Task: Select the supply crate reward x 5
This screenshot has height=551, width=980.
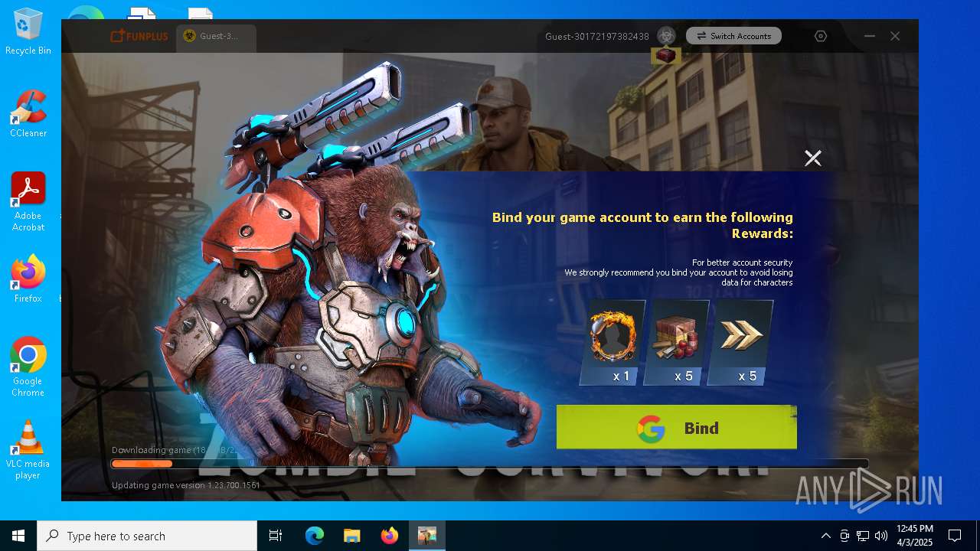Action: coord(676,342)
